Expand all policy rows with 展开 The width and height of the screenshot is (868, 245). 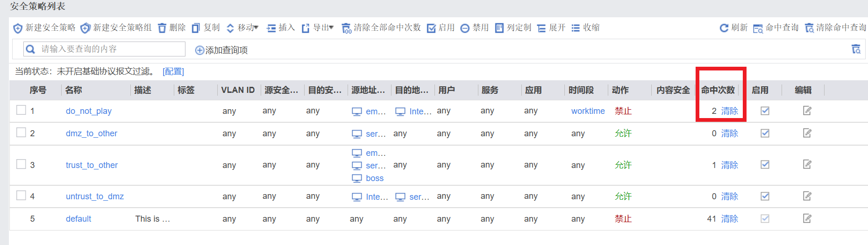tap(551, 28)
